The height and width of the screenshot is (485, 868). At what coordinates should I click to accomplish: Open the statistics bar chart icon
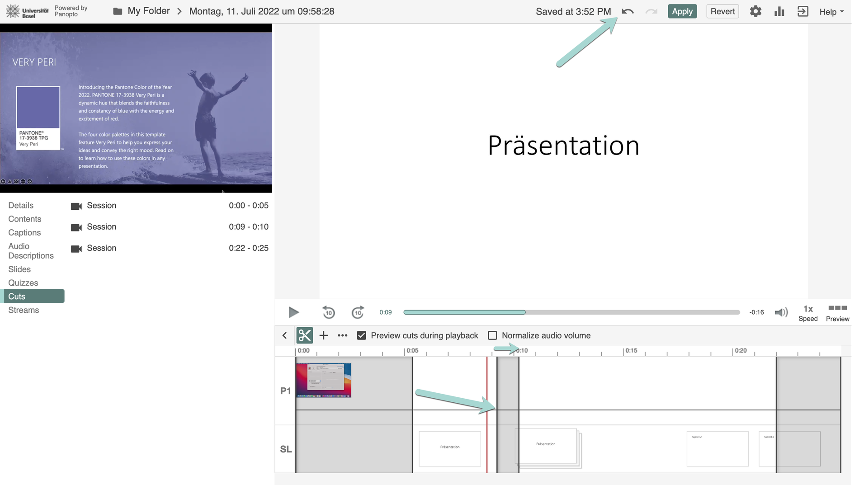click(779, 12)
